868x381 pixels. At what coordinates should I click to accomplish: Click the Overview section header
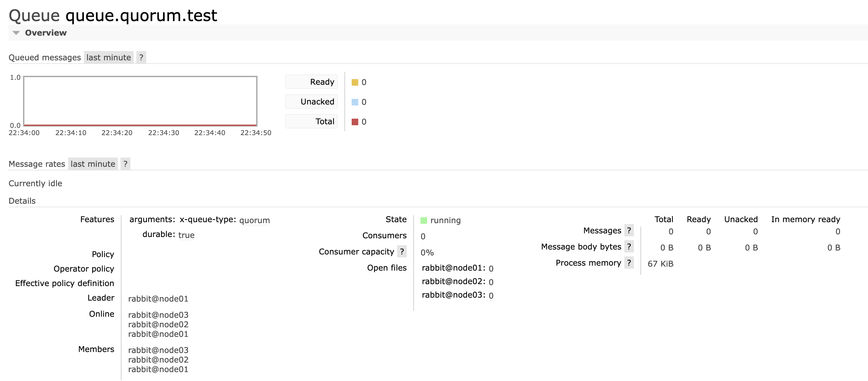point(46,33)
